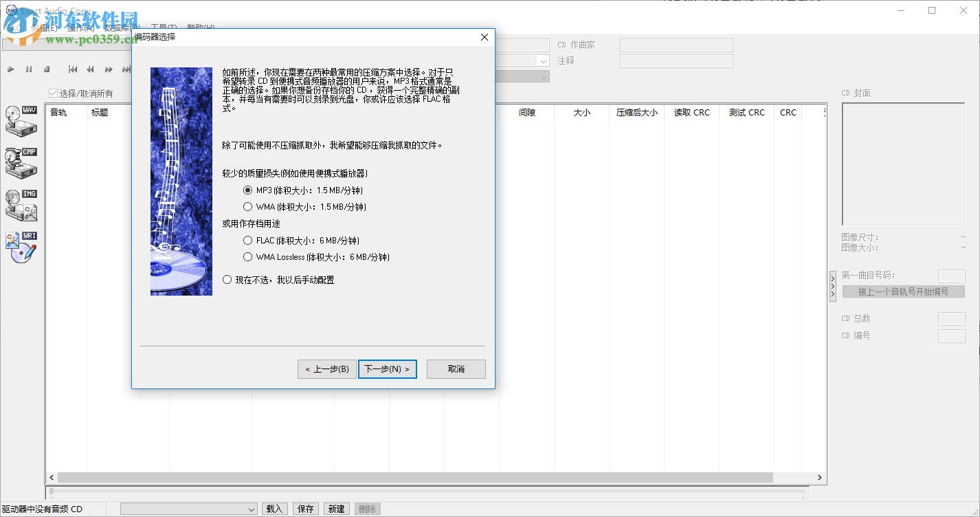Select the CMP compressed copy icon
This screenshot has height=517, width=980.
point(21,163)
